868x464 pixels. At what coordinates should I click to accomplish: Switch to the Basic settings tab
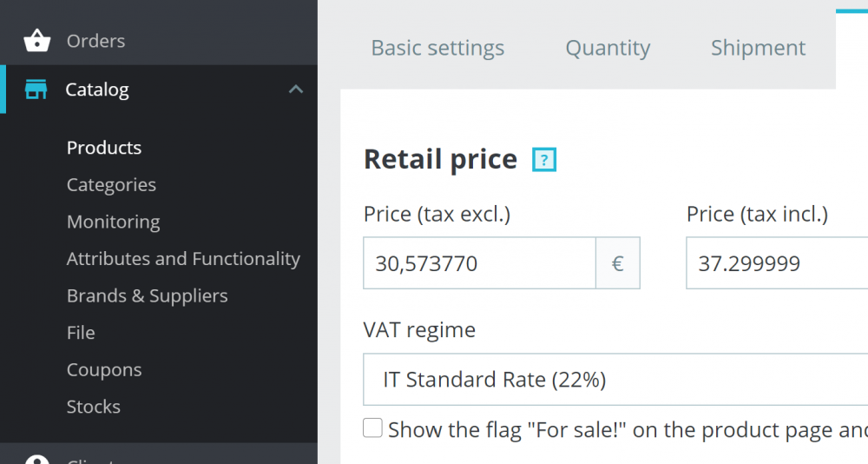click(x=437, y=48)
